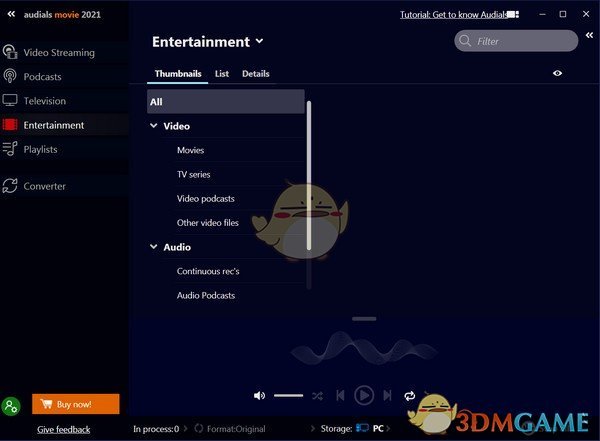Click the Buy now! button
This screenshot has height=441, width=600.
[76, 404]
